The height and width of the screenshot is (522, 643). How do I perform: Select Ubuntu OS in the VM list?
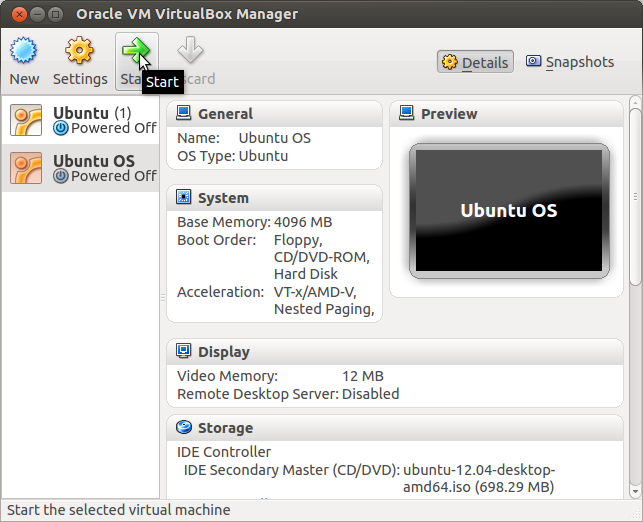click(x=81, y=168)
